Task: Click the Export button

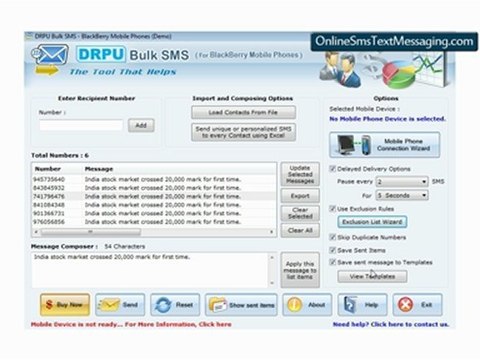Action: (x=300, y=196)
